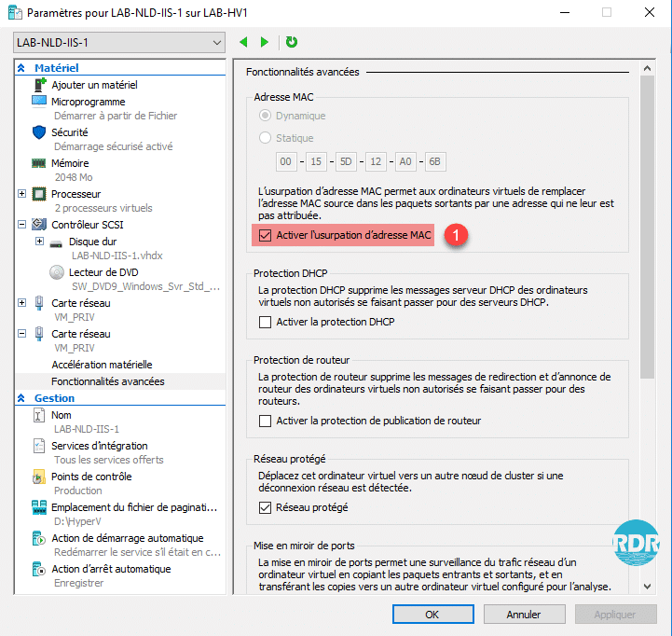
Task: Click the first MAC address field 00
Action: [x=286, y=161]
